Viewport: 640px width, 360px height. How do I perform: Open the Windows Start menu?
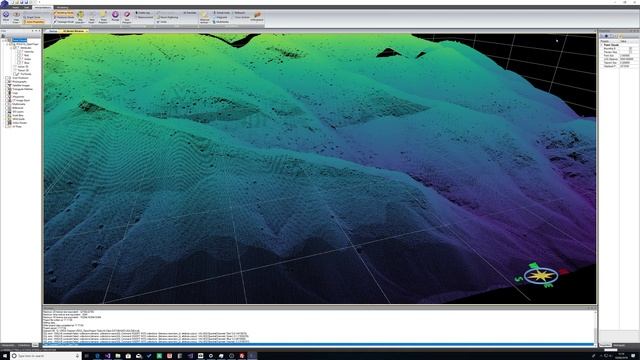4,356
